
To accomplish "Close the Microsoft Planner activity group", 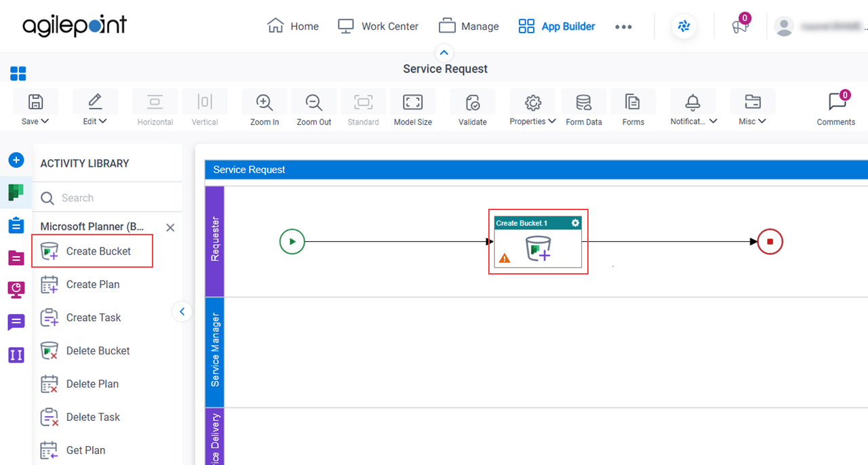I will click(170, 228).
